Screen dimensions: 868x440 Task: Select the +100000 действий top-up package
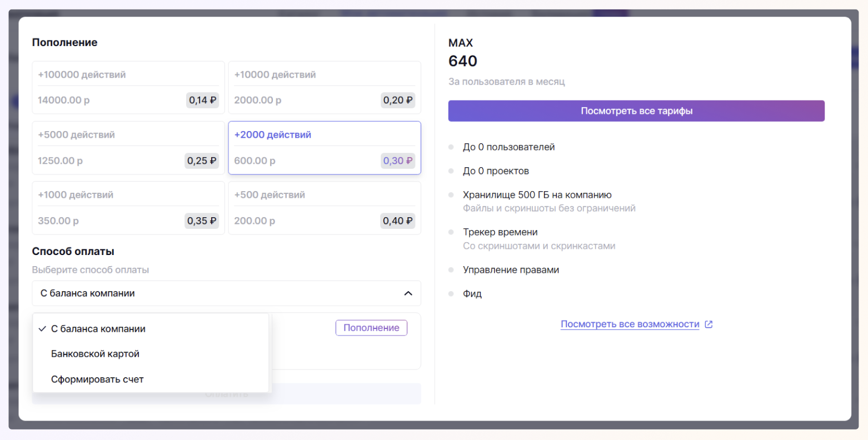pos(128,87)
